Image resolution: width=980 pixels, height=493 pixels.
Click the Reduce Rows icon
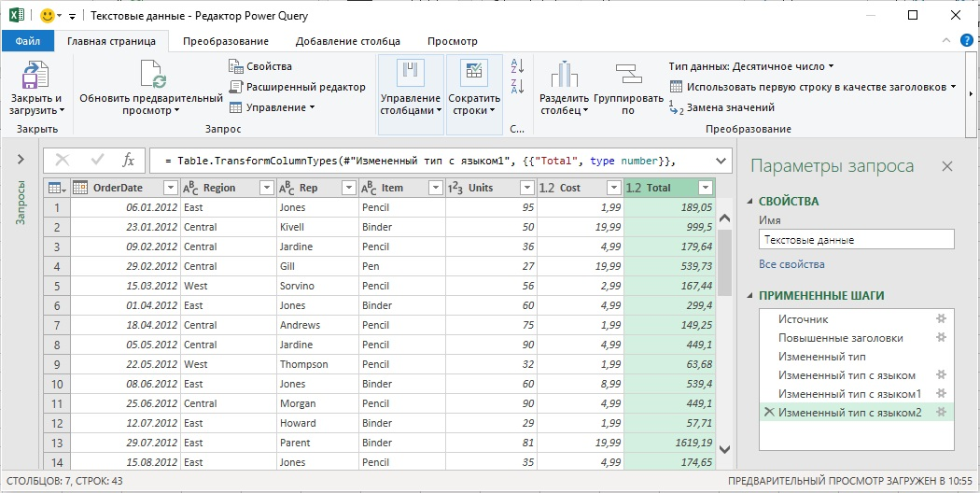coord(474,73)
